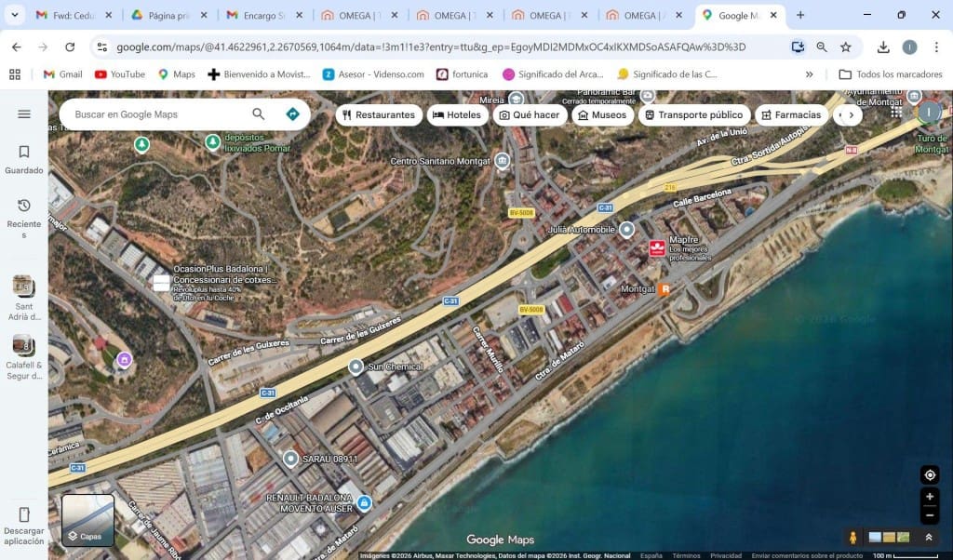
Task: Open the Google Maps main menu (hamburger icon)
Action: click(x=23, y=115)
